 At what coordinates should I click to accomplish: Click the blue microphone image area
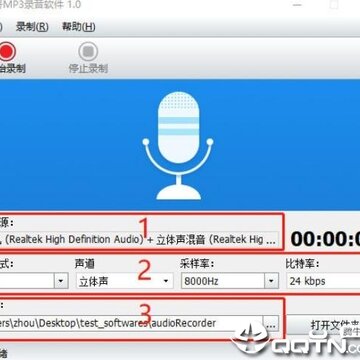coord(180,145)
